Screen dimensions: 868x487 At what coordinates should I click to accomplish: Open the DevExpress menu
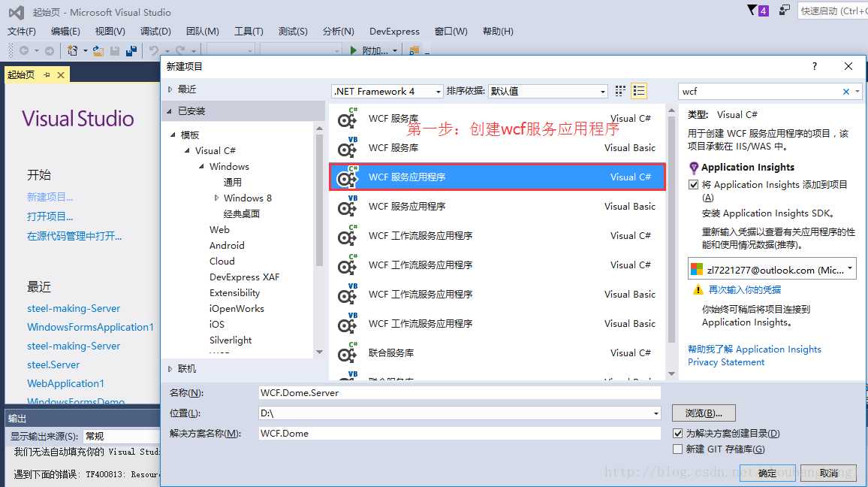pyautogui.click(x=395, y=32)
